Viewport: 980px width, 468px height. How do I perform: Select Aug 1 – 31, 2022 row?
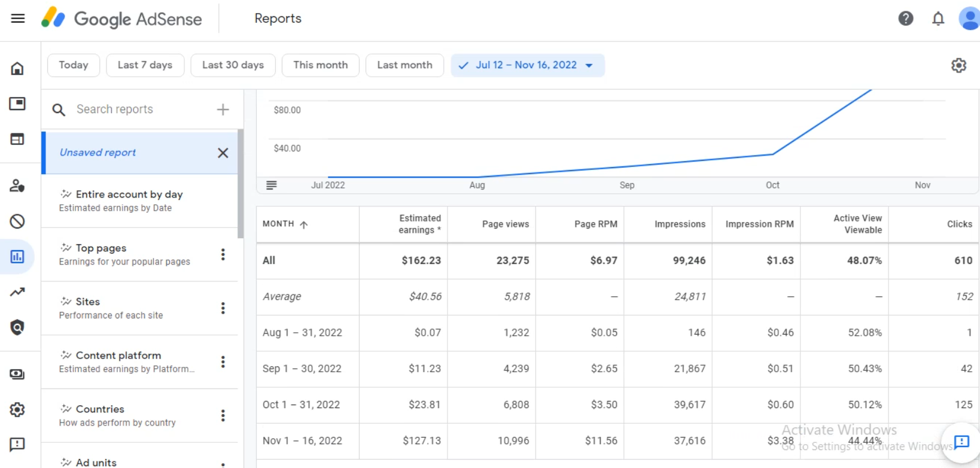tap(617, 333)
